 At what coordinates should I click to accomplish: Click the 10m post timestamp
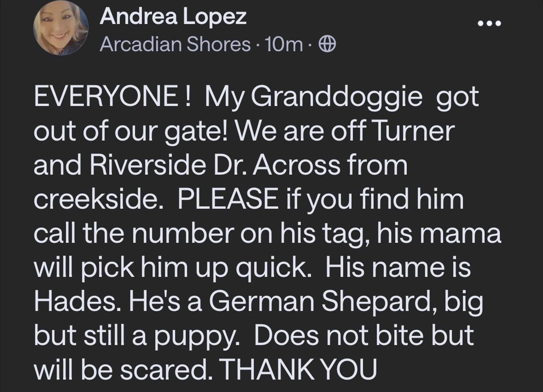pyautogui.click(x=284, y=45)
